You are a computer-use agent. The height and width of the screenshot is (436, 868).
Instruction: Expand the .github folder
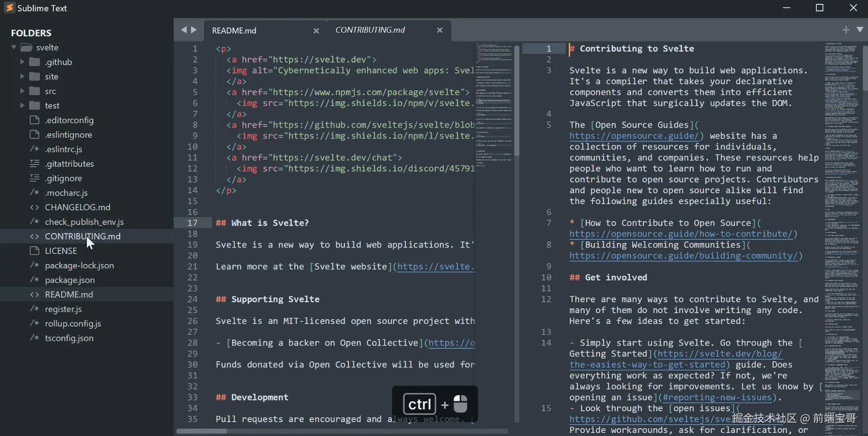tap(23, 62)
